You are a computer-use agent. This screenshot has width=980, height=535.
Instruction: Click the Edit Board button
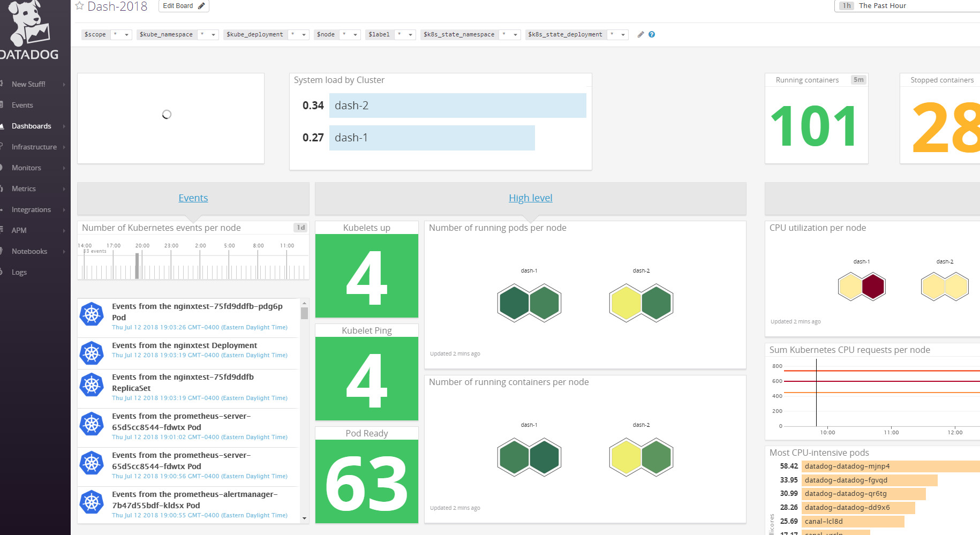pos(184,6)
